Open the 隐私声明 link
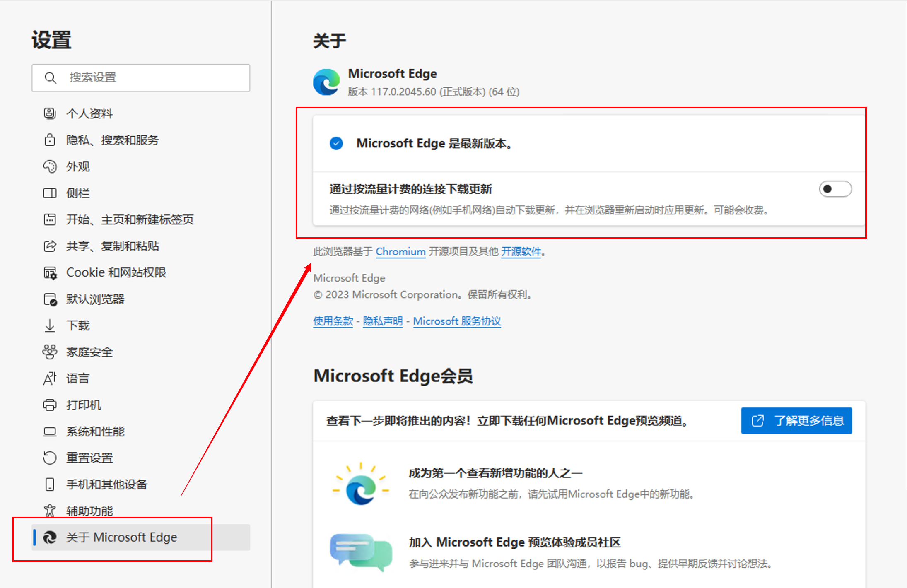This screenshot has width=907, height=588. pyautogui.click(x=383, y=321)
